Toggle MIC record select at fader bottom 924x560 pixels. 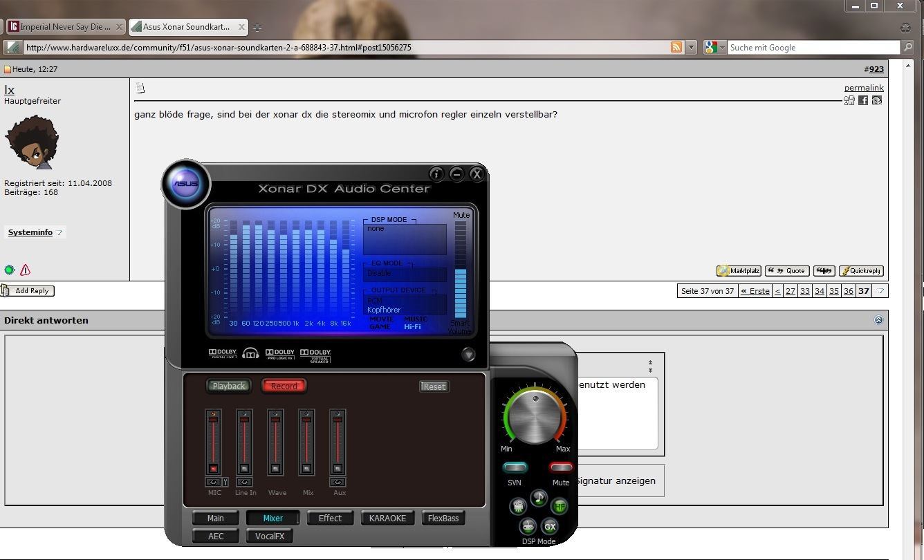coord(213,469)
